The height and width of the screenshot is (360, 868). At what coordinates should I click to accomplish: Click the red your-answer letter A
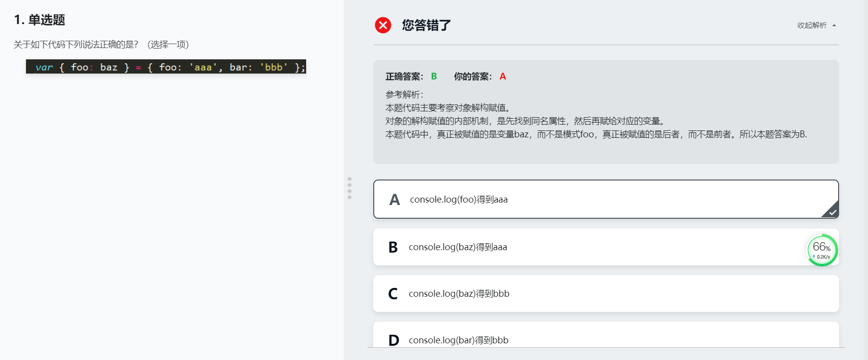(x=503, y=77)
